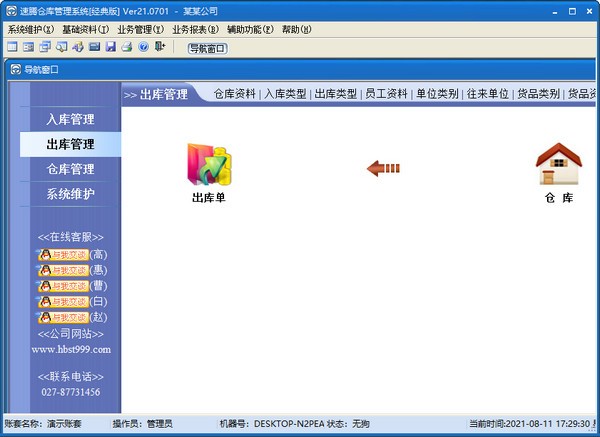Open the 基础资料(T) menu
Viewport: 600px width, 437px height.
[x=86, y=29]
